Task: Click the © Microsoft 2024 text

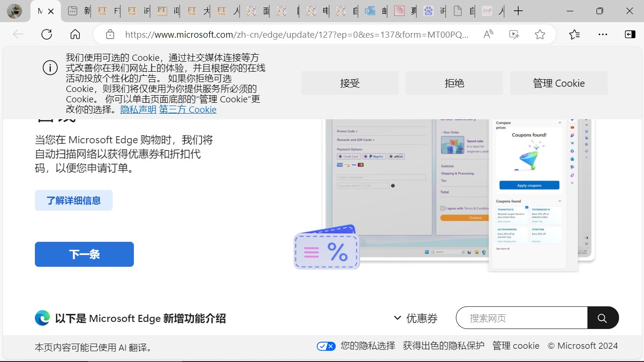Action: click(583, 346)
